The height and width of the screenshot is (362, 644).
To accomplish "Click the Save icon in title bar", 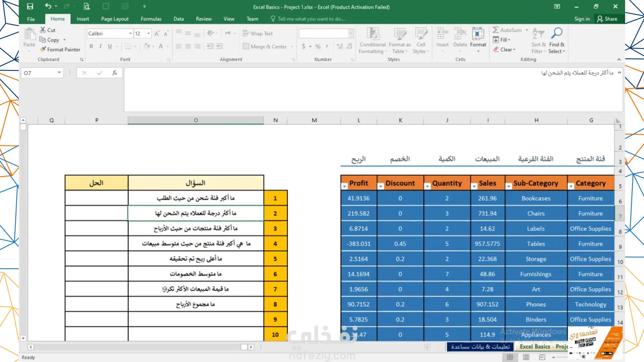I will point(30,6).
